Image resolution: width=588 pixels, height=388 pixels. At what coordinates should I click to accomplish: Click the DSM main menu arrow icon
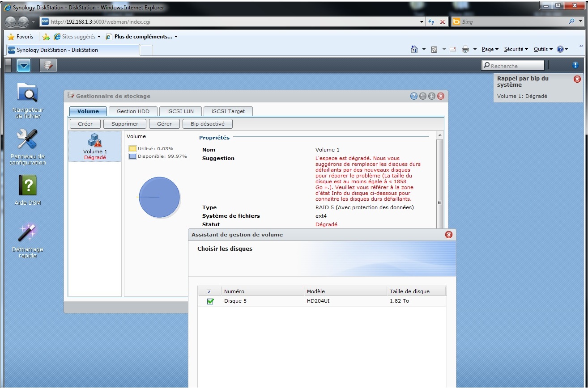coord(24,66)
